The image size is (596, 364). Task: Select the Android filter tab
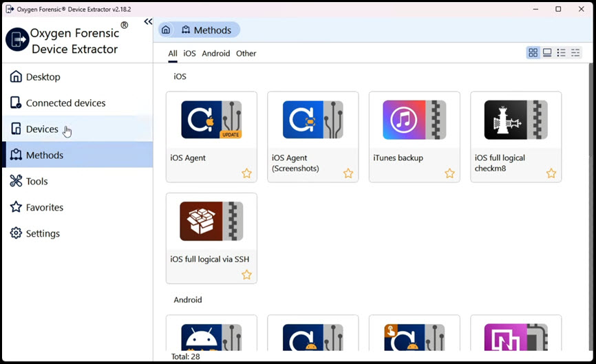(x=215, y=54)
